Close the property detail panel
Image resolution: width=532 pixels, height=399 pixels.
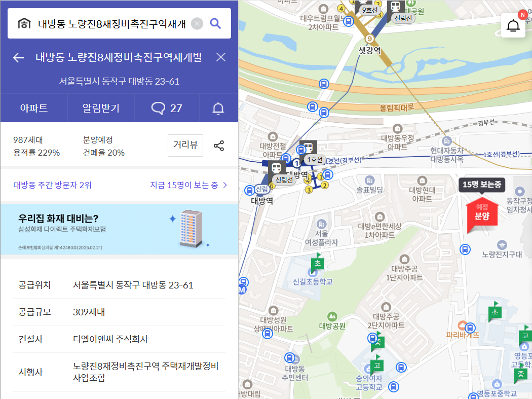(x=221, y=57)
